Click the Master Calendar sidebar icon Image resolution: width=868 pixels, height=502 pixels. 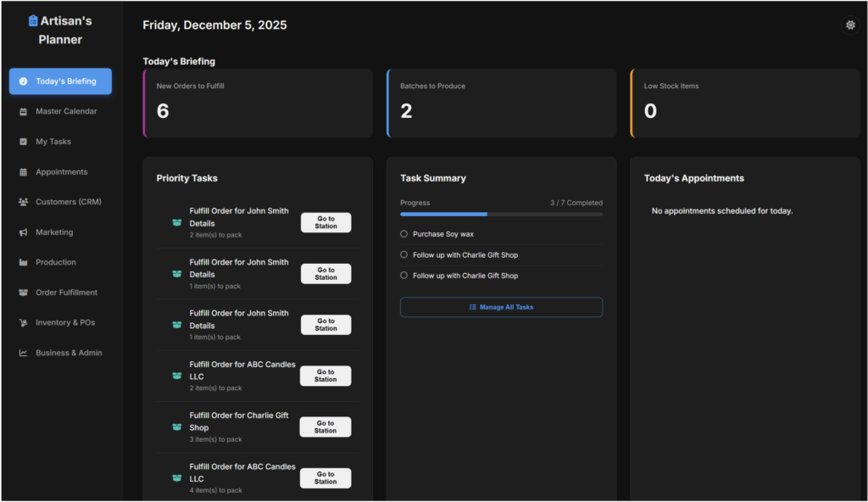click(x=24, y=112)
